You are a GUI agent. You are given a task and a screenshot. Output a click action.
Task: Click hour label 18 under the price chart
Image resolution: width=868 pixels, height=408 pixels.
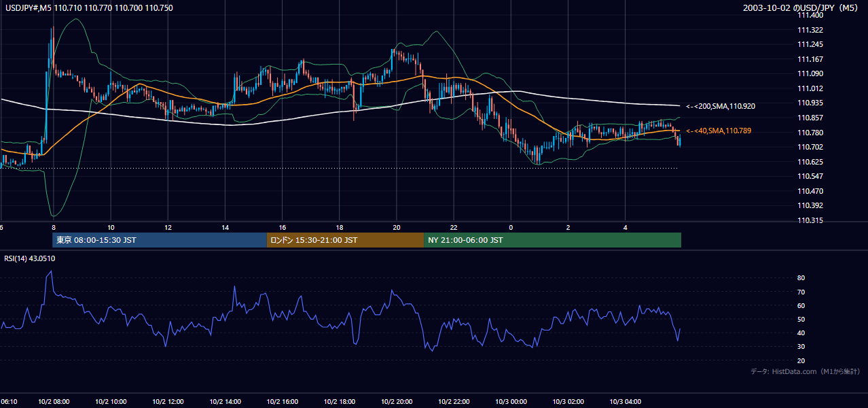340,227
